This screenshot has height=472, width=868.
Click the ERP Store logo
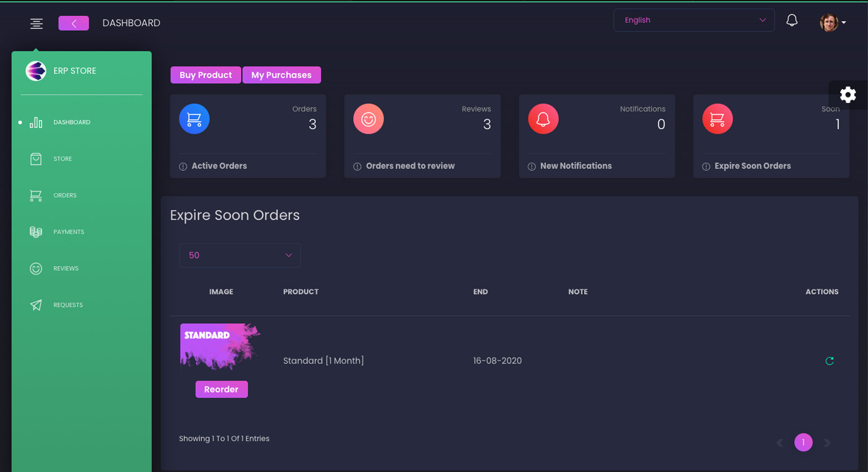[x=36, y=71]
